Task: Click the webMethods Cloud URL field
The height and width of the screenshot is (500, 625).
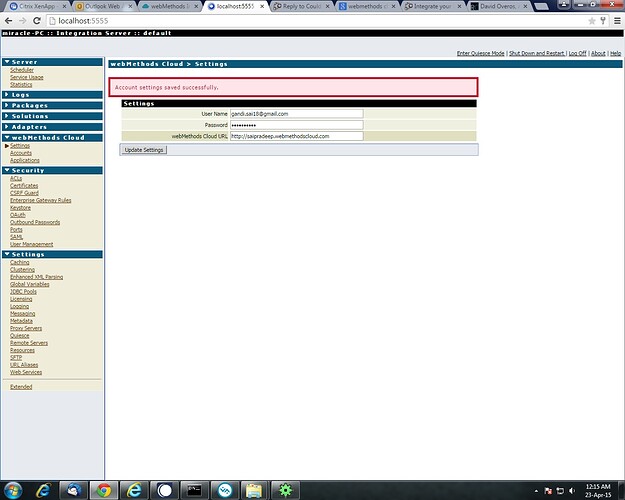Action: coord(297,136)
